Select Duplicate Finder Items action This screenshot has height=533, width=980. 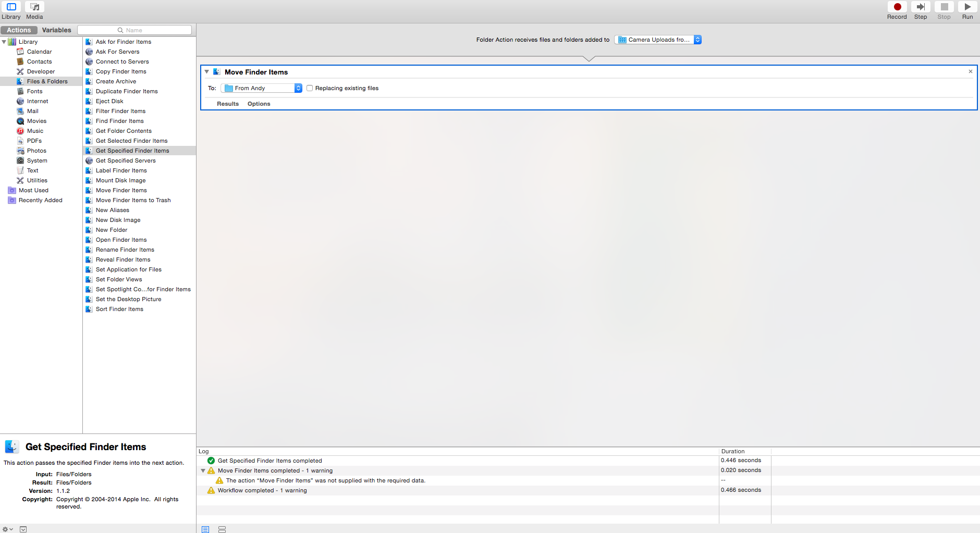[x=140, y=91]
